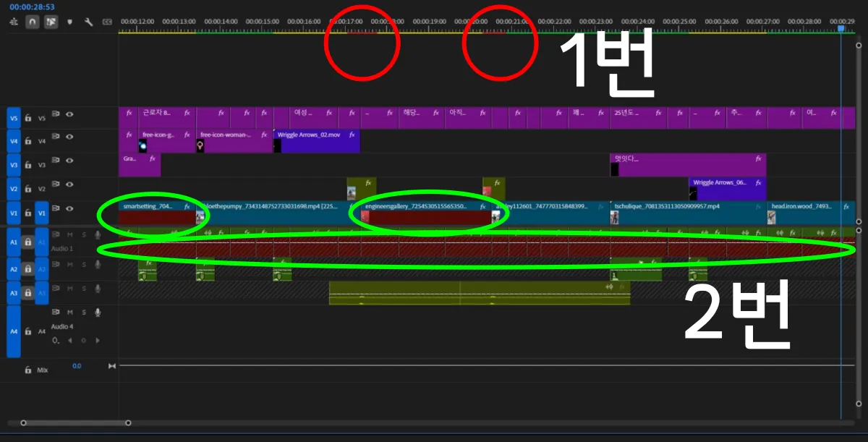Click the Linked Selection icon
This screenshot has height=442, width=868.
[x=51, y=22]
